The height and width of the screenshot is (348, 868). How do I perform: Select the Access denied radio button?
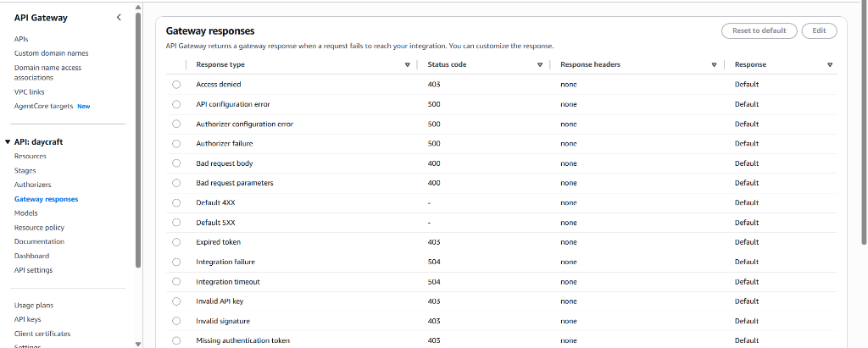pyautogui.click(x=176, y=85)
